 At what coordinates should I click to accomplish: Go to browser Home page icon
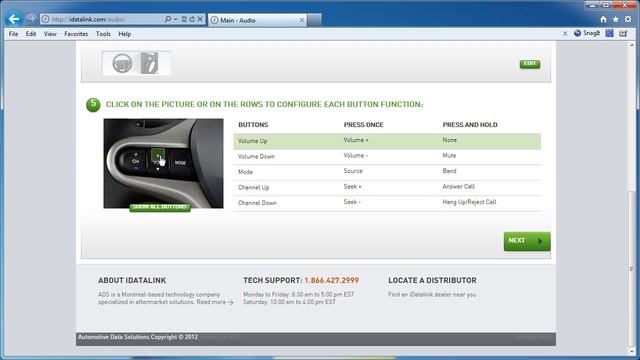[x=603, y=19]
